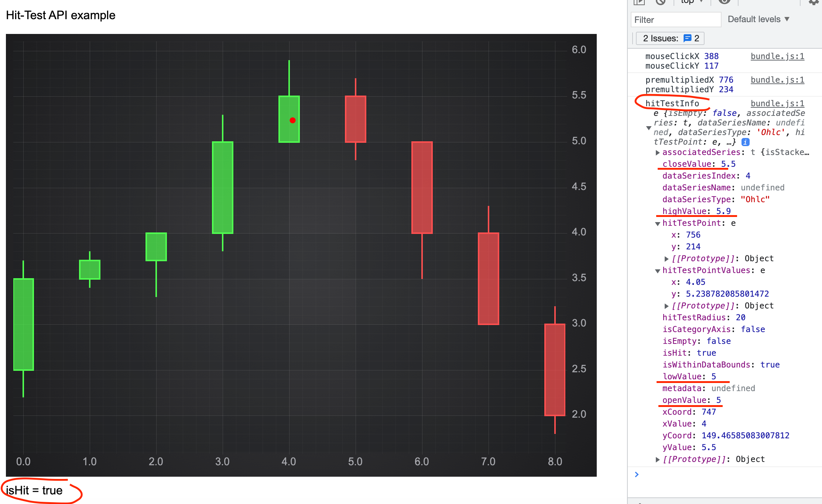Viewport: 822px width, 504px height.
Task: Expand the associatedSeries property
Action: point(658,152)
